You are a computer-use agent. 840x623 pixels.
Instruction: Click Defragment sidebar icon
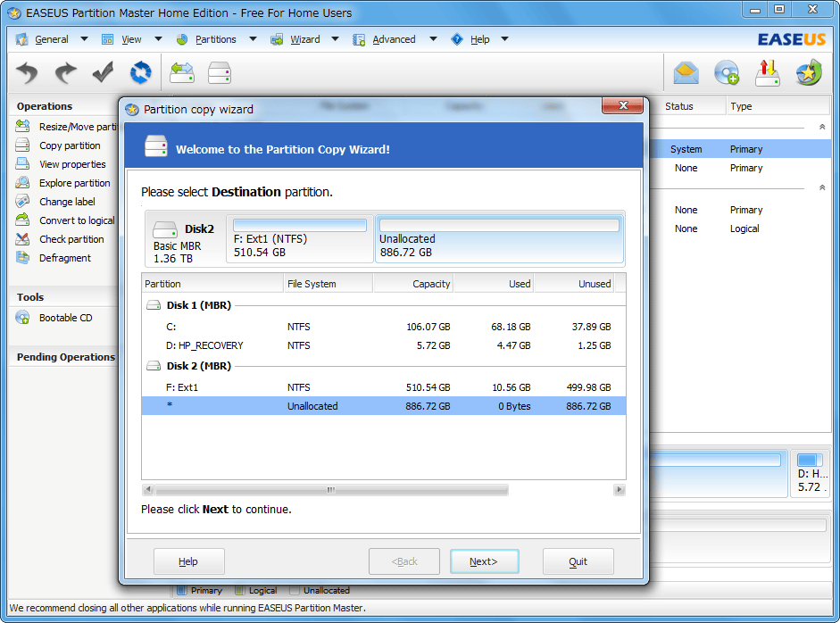pyautogui.click(x=22, y=258)
